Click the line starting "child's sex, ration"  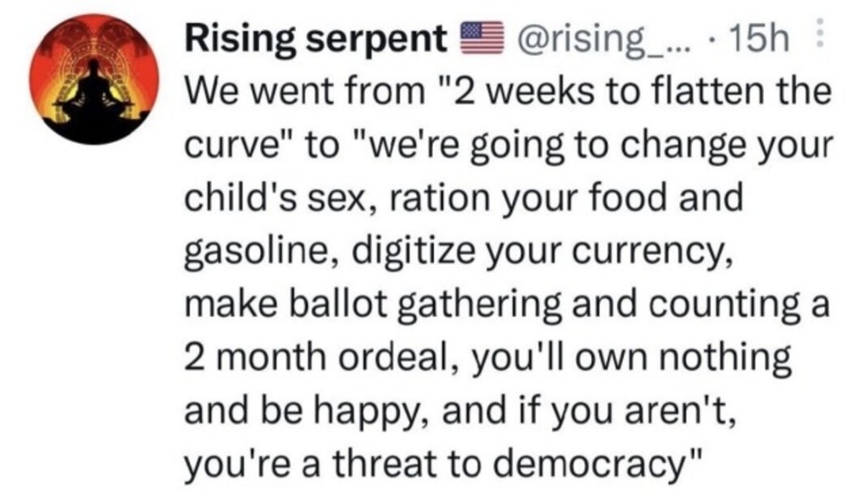click(463, 197)
